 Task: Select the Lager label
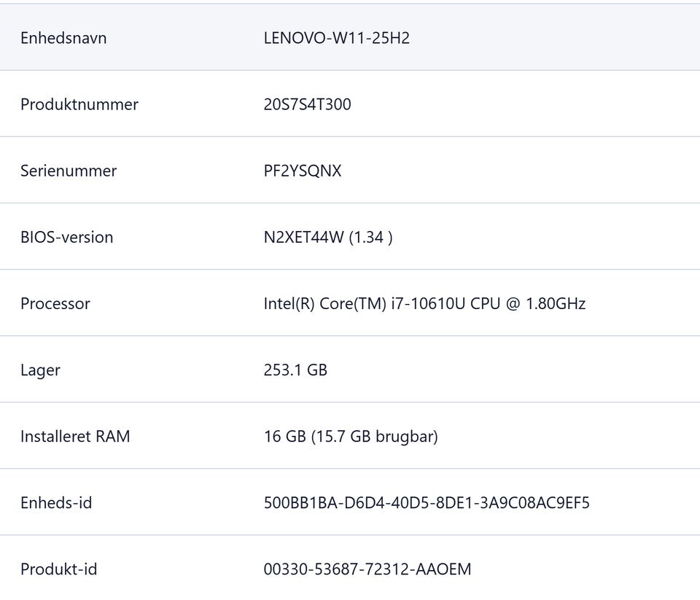(40, 370)
